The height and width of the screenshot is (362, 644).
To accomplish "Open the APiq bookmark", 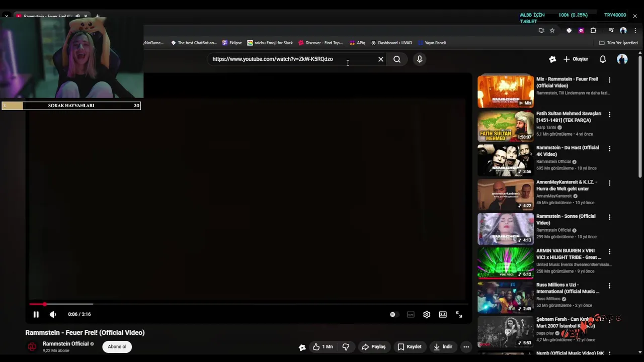I will coord(357,43).
